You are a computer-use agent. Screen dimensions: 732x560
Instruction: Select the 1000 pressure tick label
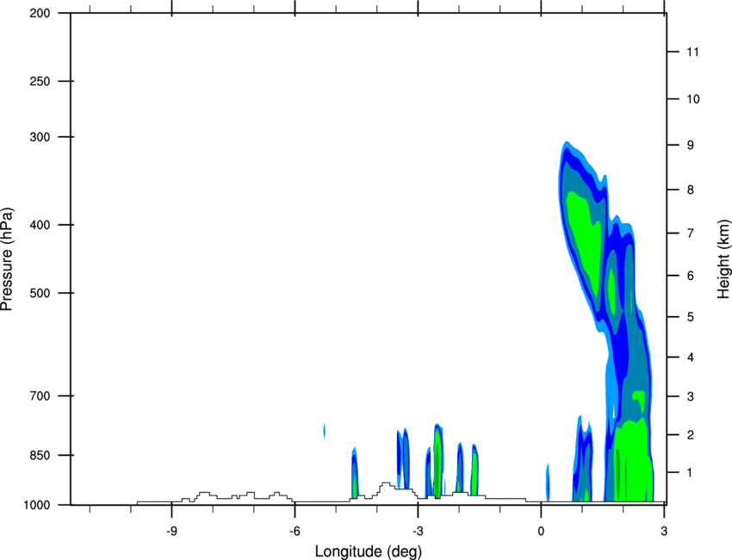tap(36, 505)
